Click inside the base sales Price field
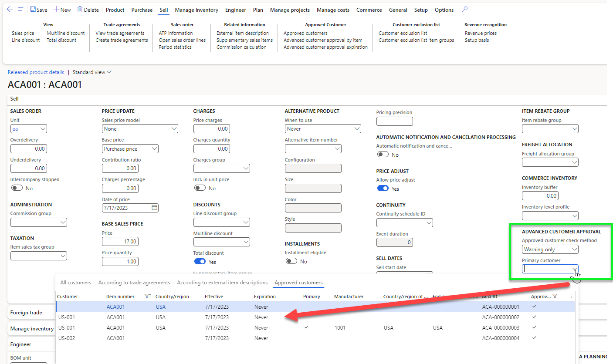This screenshot has width=613, height=364. pyautogui.click(x=120, y=241)
